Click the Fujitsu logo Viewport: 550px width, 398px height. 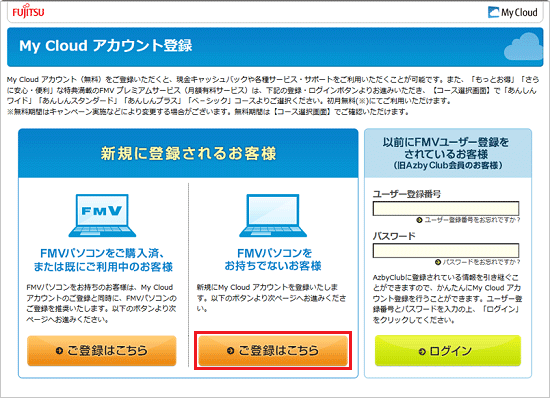click(28, 12)
